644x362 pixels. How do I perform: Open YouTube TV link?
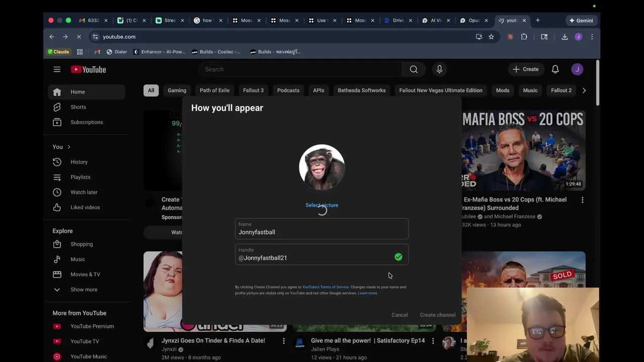point(87,341)
